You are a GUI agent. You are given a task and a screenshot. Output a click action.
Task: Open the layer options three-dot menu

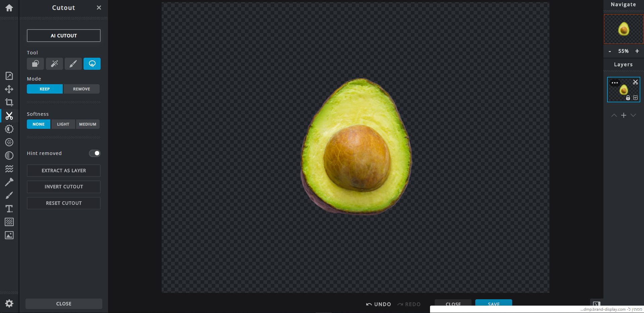tap(614, 83)
